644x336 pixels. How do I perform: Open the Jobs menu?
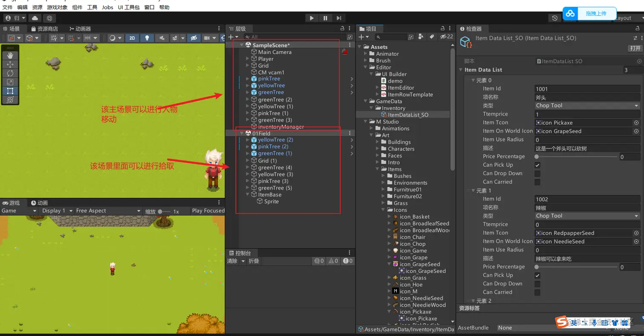[107, 7]
